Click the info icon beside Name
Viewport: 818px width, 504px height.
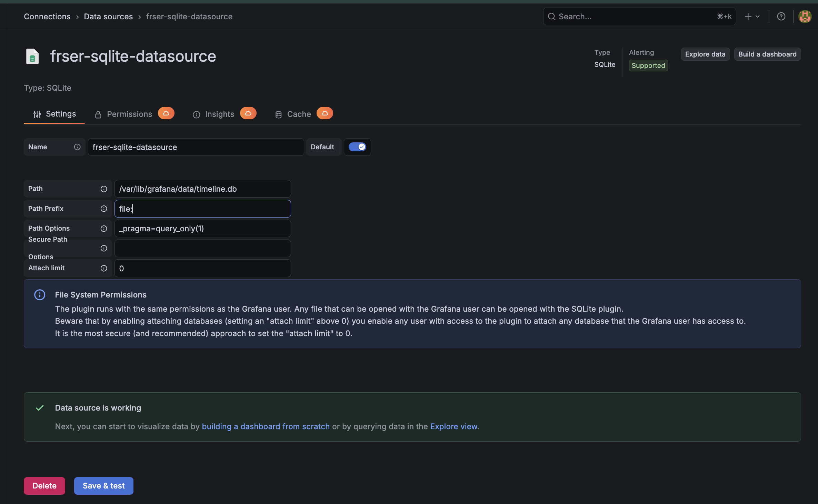(77, 147)
